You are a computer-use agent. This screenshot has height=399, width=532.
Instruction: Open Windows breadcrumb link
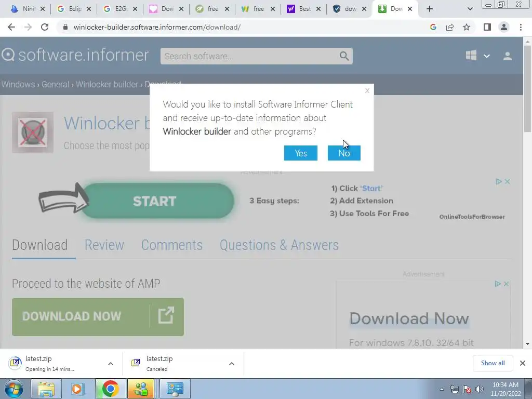coord(18,84)
